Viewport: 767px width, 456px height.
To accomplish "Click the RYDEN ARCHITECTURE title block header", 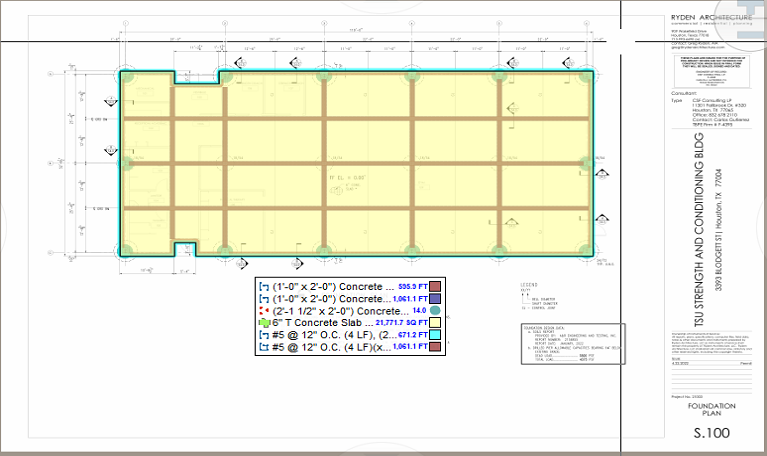I will [x=711, y=17].
